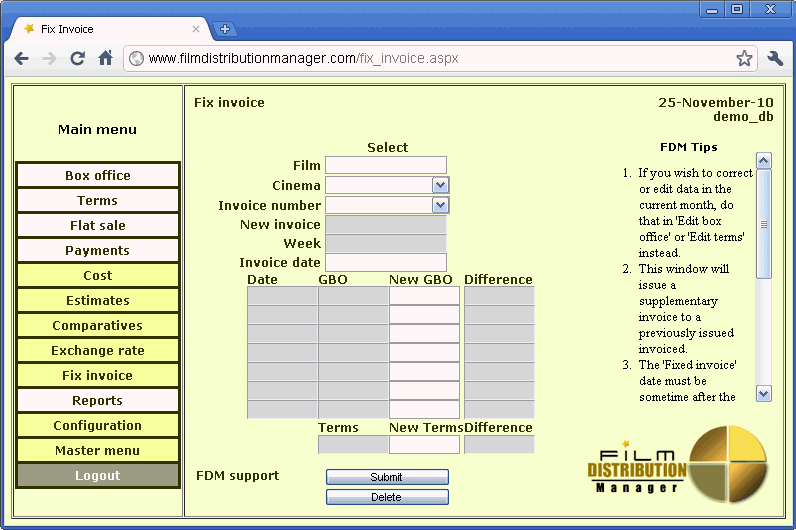Open a new tab with plus button
The width and height of the screenshot is (796, 530).
(225, 29)
